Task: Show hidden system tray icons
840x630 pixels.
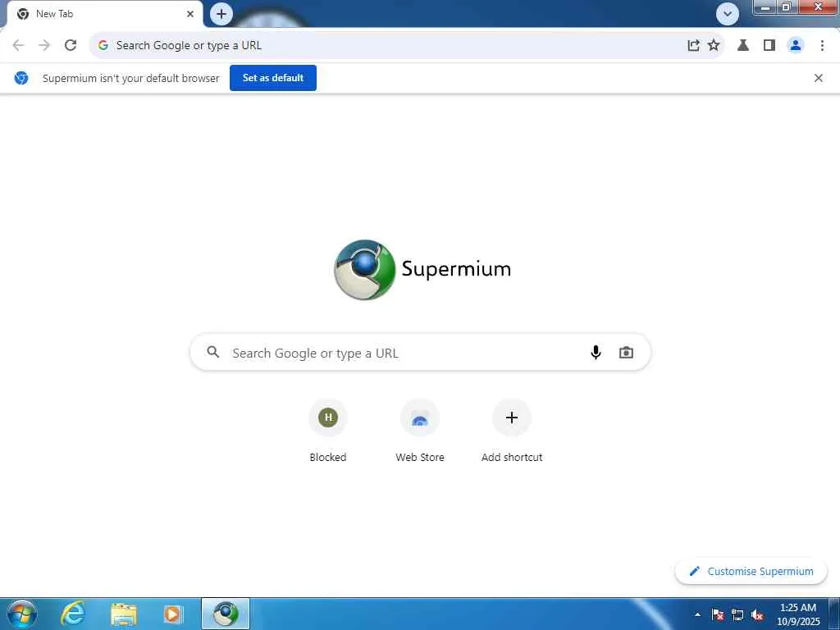Action: (697, 614)
